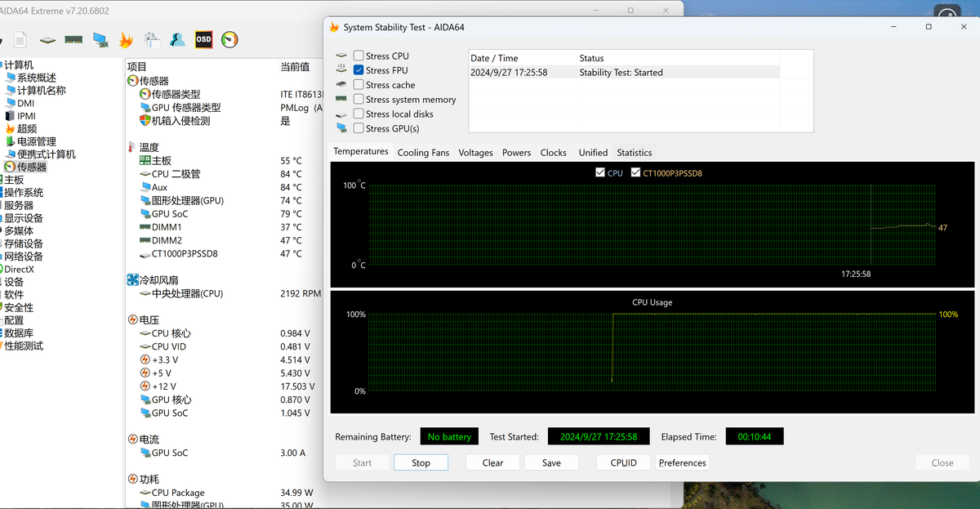Screen dimensions: 980x509
Task: Open the DMI tree entry
Action: click(x=26, y=103)
